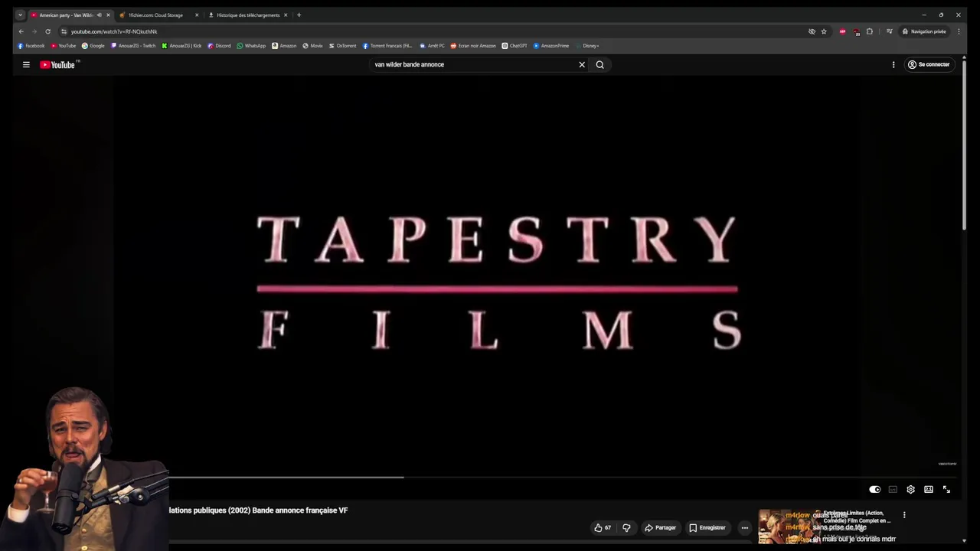View site information icon in address bar
This screenshot has height=551, width=980.
[64, 31]
